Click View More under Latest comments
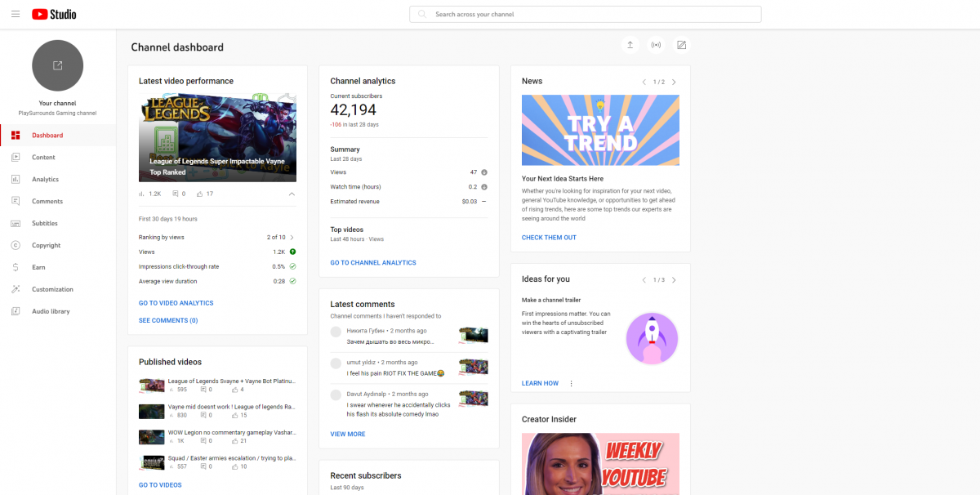Screen dimensions: 980x495 point(348,435)
